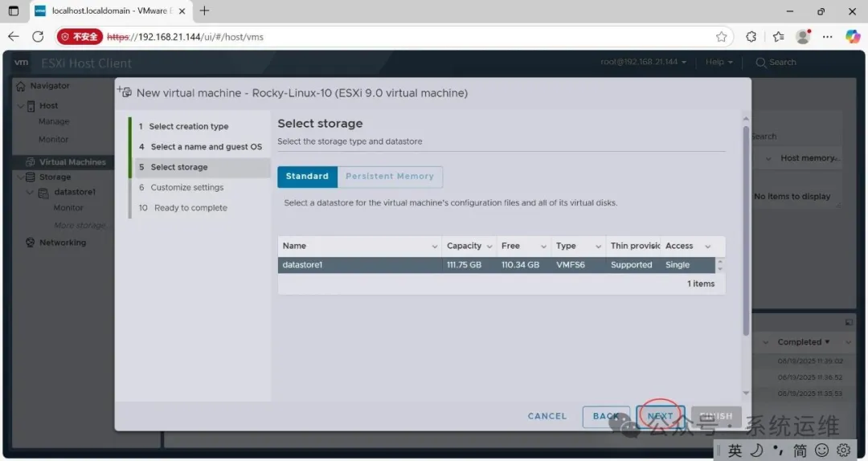Select the datastore1 table row

coord(497,264)
